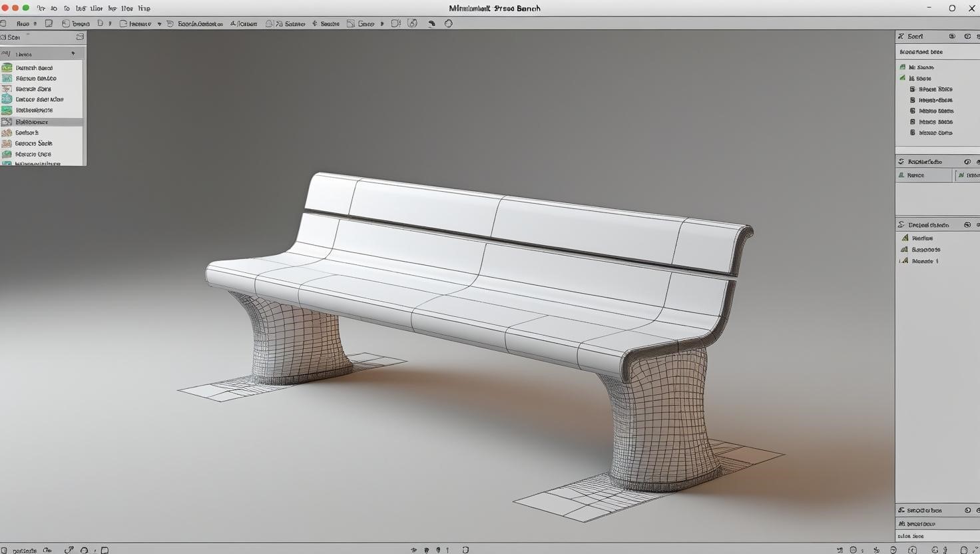Screen dimensions: 980x554
Task: Select the highlighted row in the left list
Action: click(41, 122)
